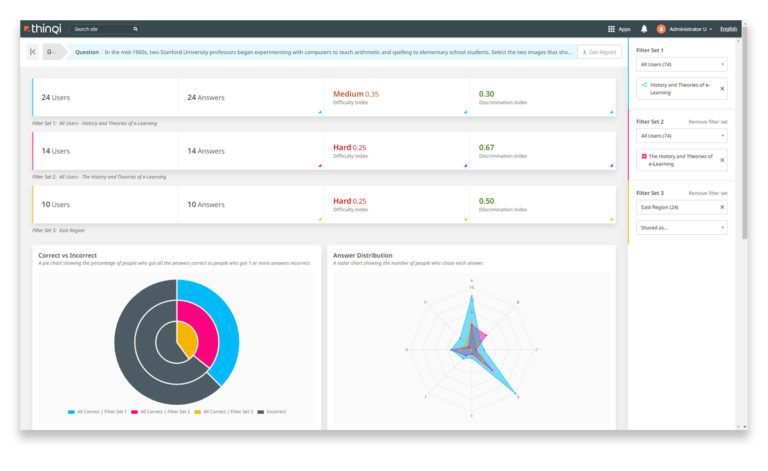The width and height of the screenshot is (768, 471).
Task: Click the Answer Distribution heading
Action: [362, 255]
